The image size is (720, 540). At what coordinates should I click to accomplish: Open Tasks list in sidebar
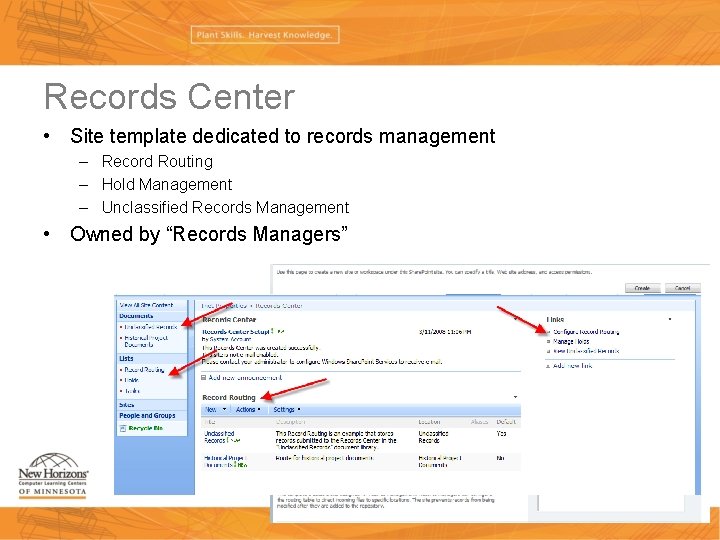132,391
